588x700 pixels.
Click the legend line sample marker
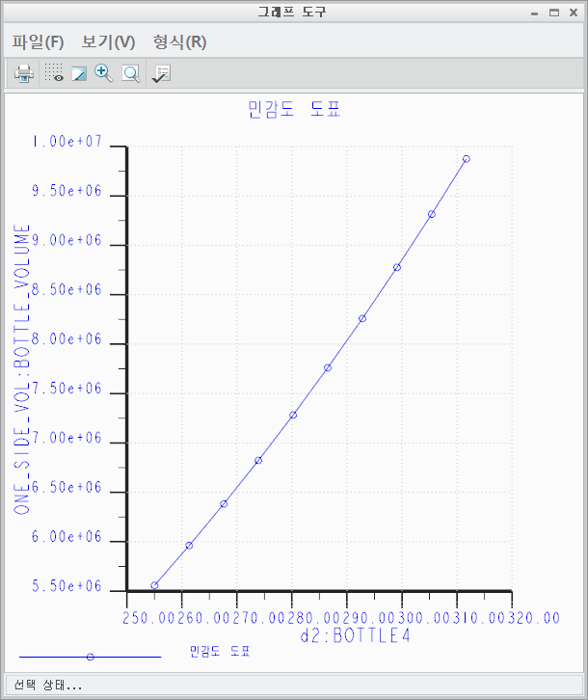coord(91,657)
